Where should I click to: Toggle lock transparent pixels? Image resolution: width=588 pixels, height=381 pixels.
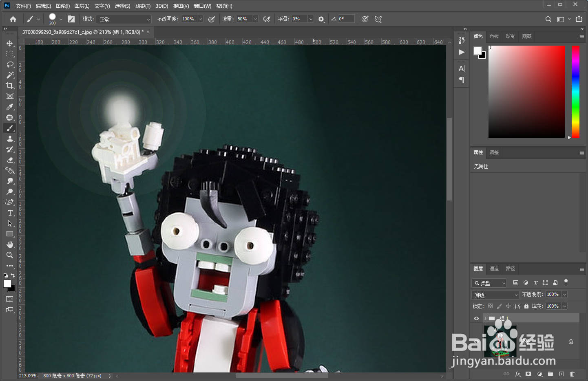pos(490,306)
